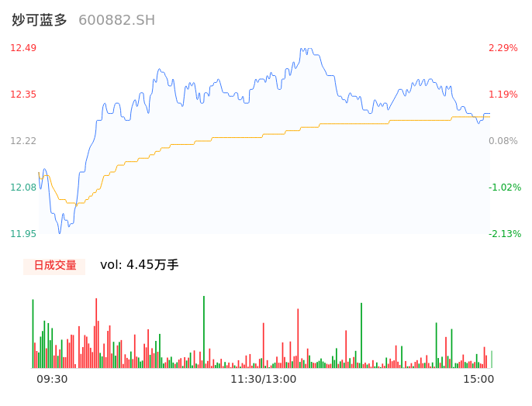This screenshot has height=406, width=532.
Task: Click the 1.19% percent change label
Action: (x=503, y=95)
